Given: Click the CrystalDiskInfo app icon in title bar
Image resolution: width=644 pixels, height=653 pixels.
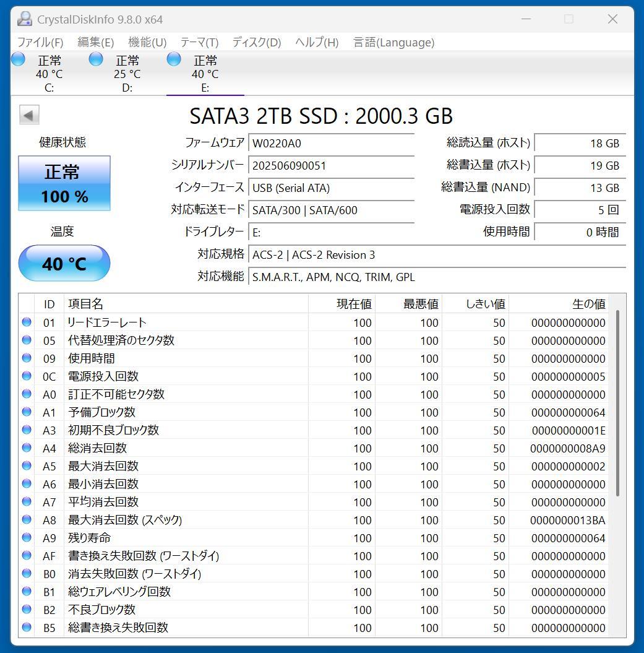Looking at the screenshot, I should tap(25, 19).
